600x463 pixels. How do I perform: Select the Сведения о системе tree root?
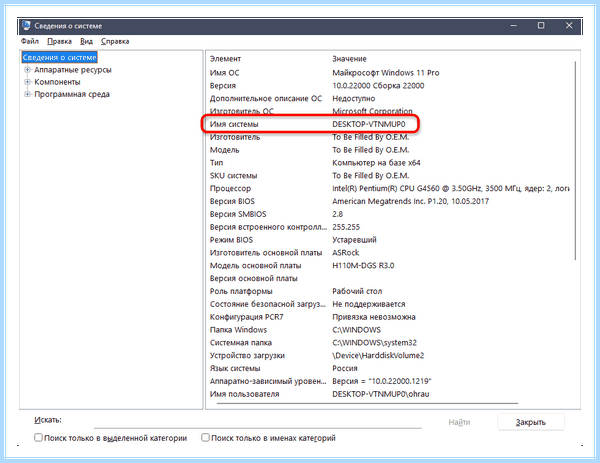59,57
